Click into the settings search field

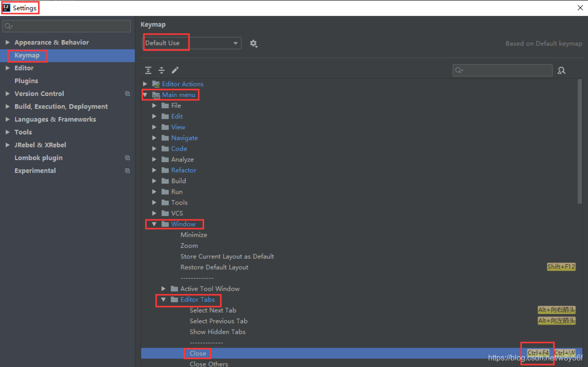click(x=67, y=26)
